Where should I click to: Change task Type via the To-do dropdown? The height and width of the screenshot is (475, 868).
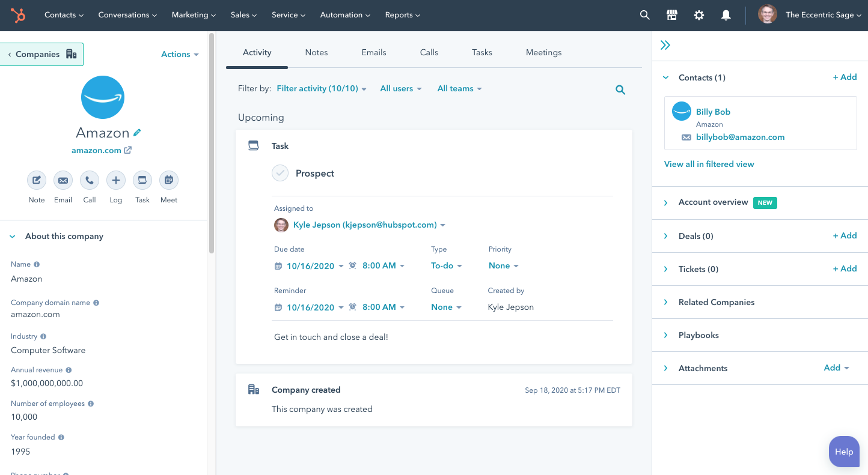point(446,265)
